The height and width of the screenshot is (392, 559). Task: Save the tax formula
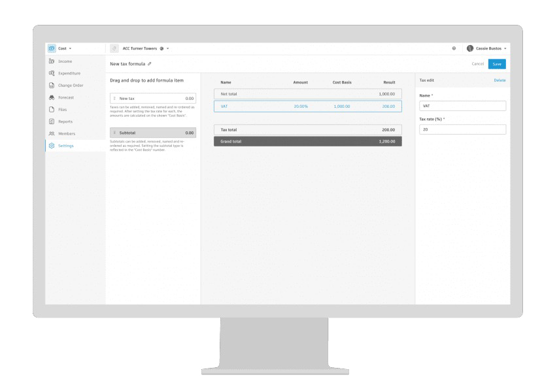497,64
